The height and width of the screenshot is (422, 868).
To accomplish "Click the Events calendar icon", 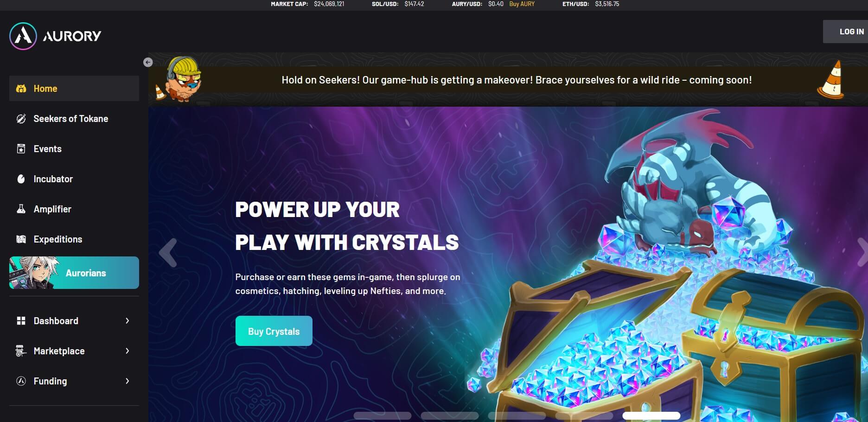I will point(21,149).
